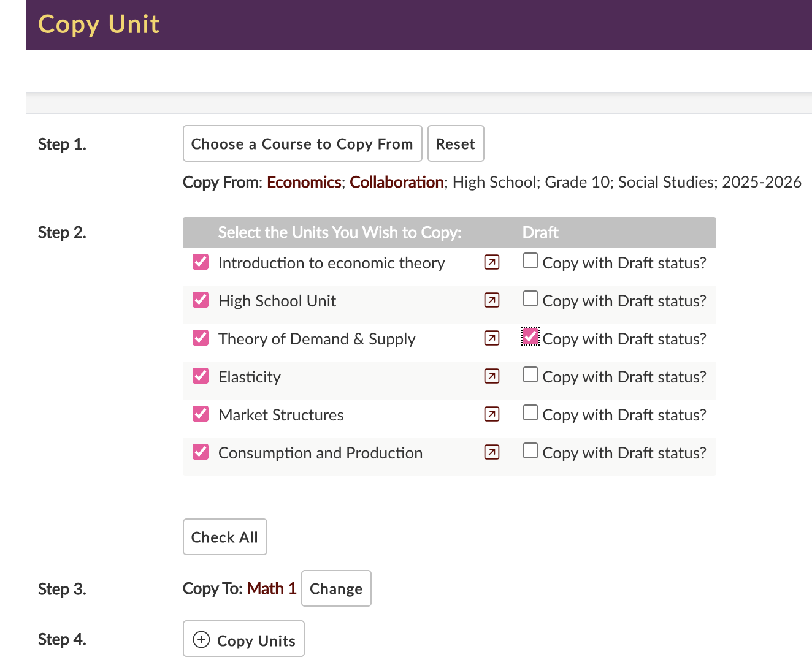
Task: Open Consumption and Production link icon
Action: point(491,452)
